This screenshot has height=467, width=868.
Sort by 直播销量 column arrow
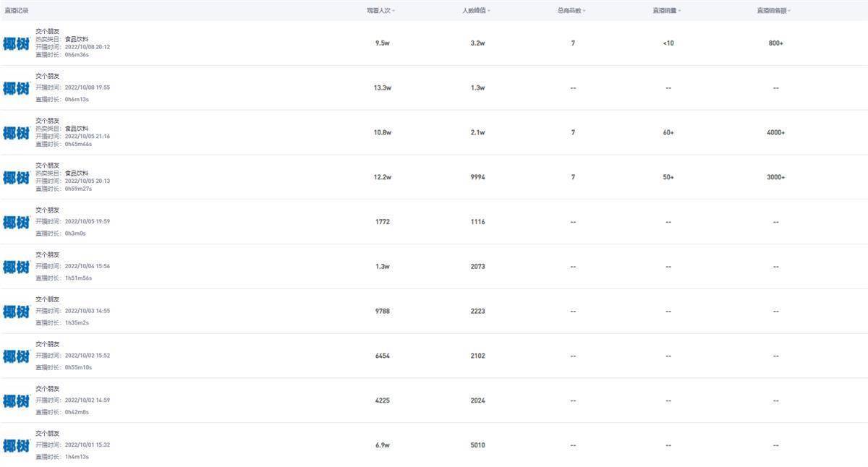(x=679, y=11)
